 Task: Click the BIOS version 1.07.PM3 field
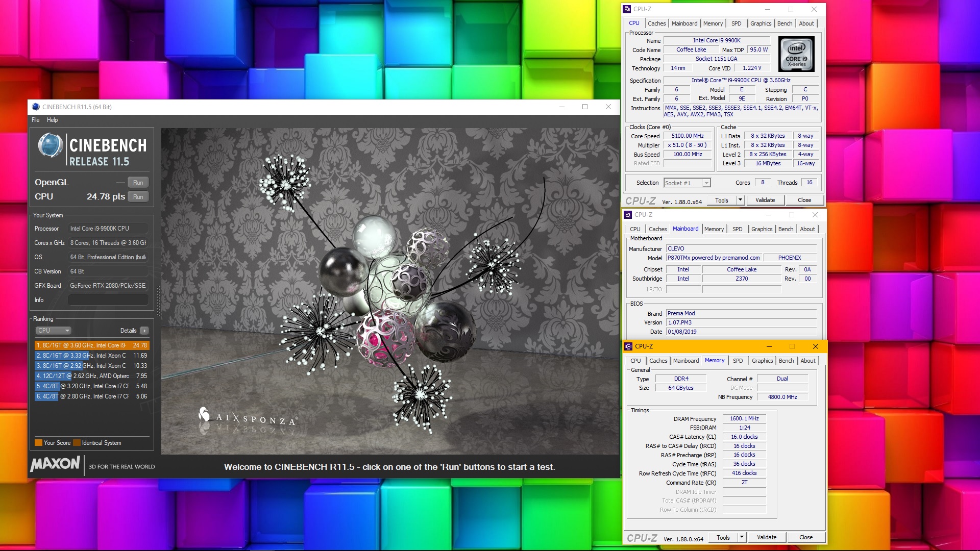coord(741,322)
